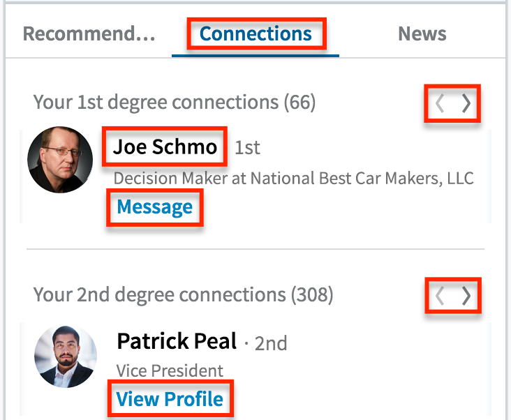Click Joe Schmo's profile photo

click(60, 159)
